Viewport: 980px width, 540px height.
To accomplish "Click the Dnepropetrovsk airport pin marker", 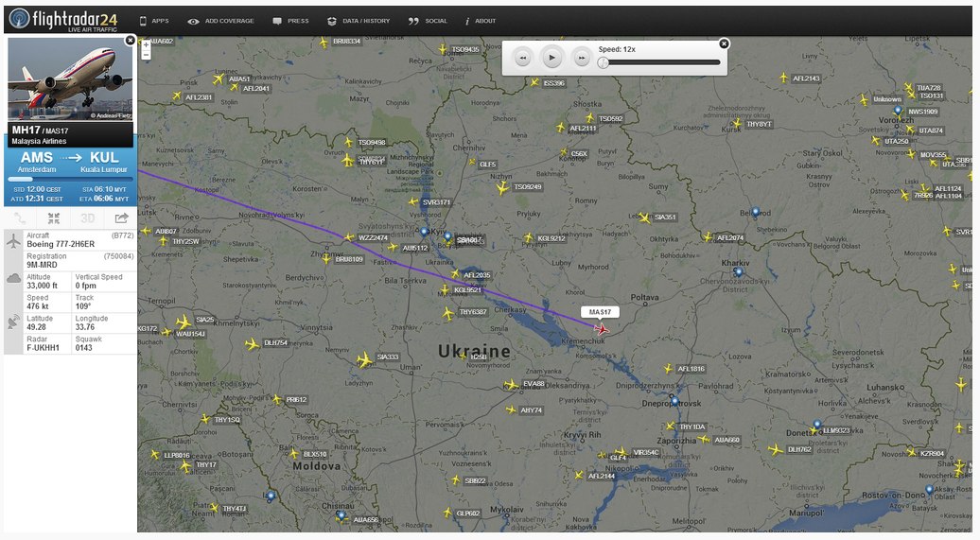I will pos(674,401).
